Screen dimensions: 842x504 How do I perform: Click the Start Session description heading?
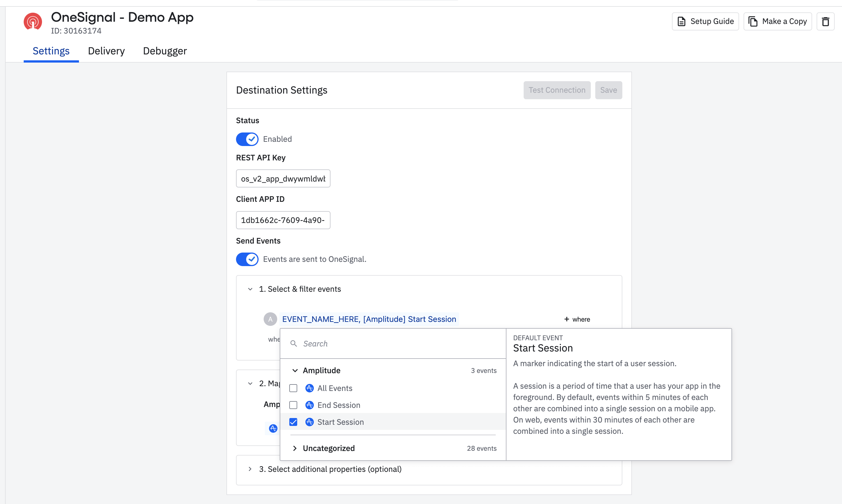pyautogui.click(x=543, y=348)
